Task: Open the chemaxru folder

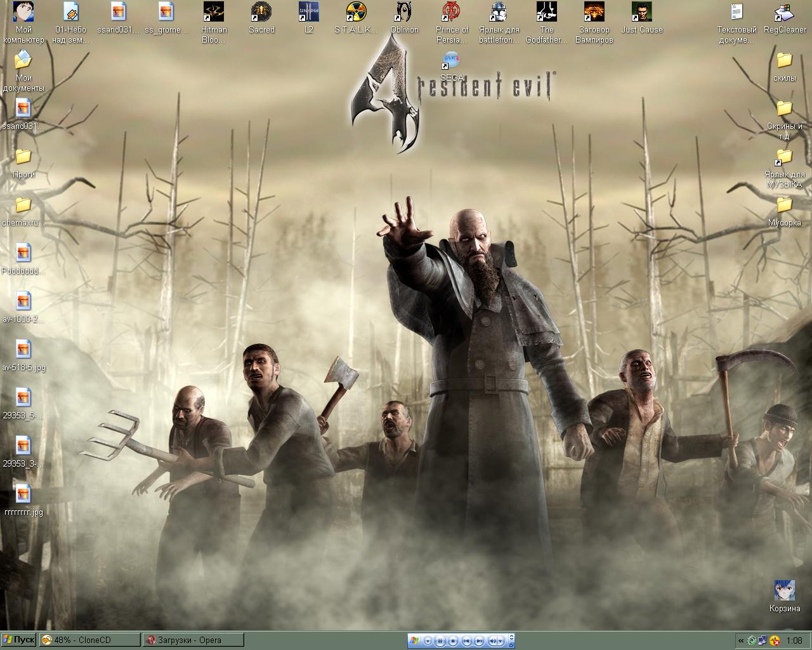Action: [23, 211]
